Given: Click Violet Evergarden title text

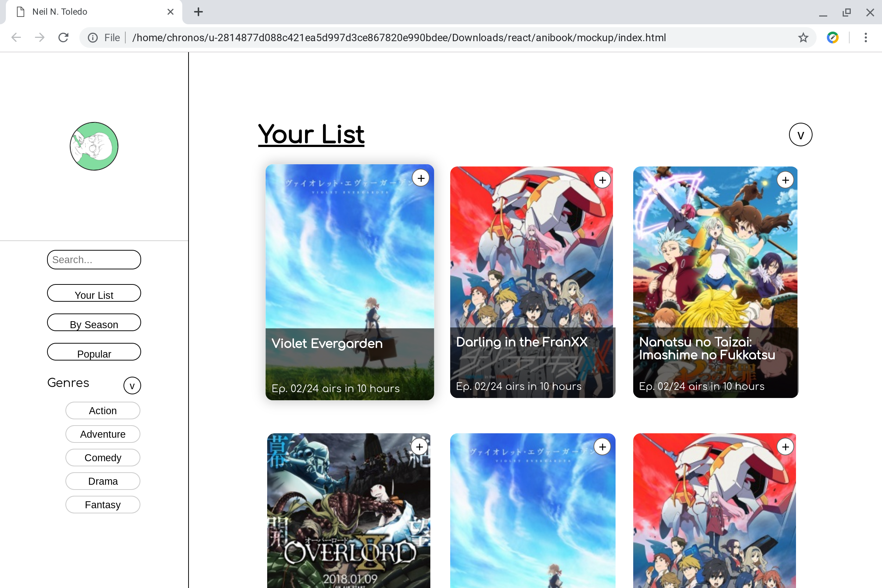Looking at the screenshot, I should (x=327, y=344).
